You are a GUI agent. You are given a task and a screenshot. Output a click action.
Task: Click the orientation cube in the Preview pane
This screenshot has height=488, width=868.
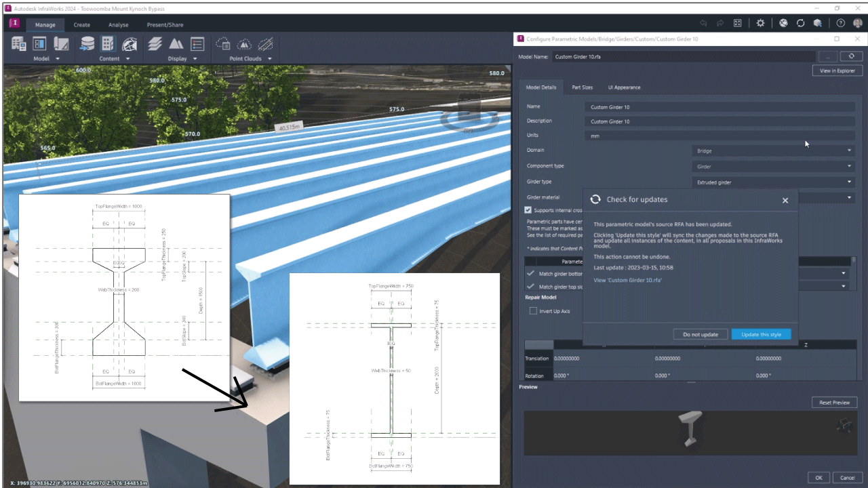pyautogui.click(x=845, y=425)
